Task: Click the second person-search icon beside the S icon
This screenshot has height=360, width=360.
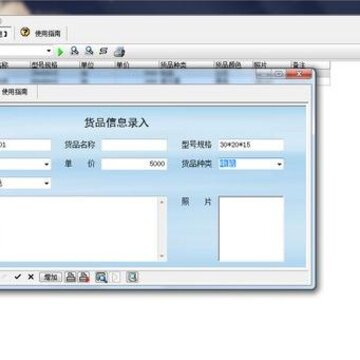Action: [x=89, y=51]
